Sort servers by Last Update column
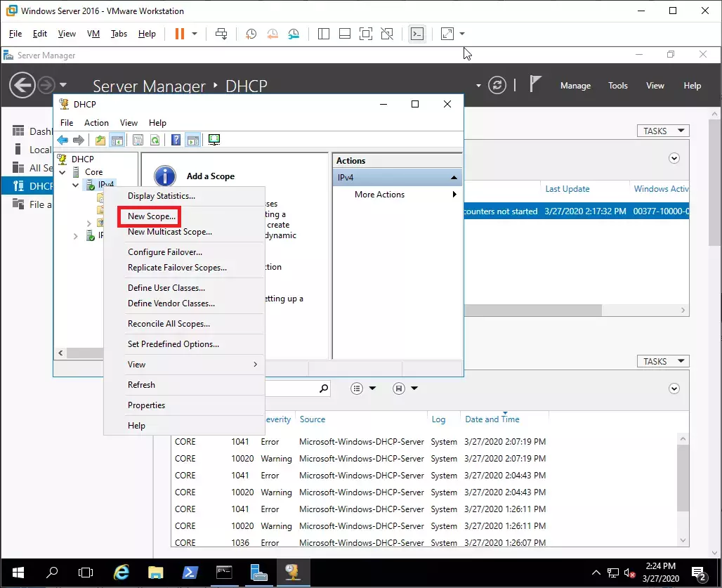The width and height of the screenshot is (722, 588). click(567, 189)
